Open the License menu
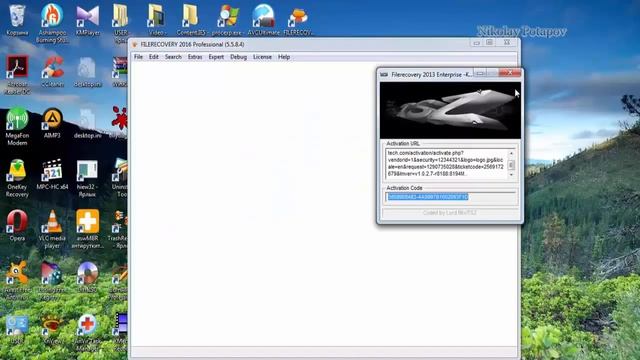The image size is (640, 360). [262, 57]
